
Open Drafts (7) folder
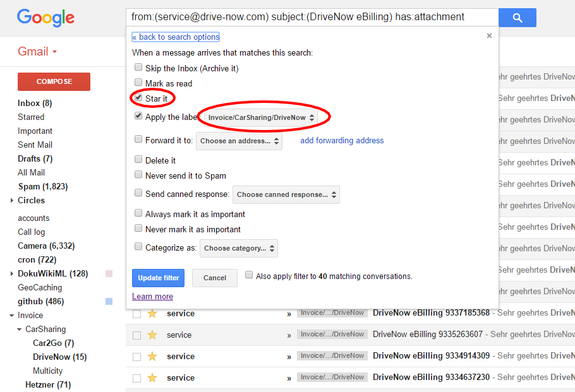[35, 159]
